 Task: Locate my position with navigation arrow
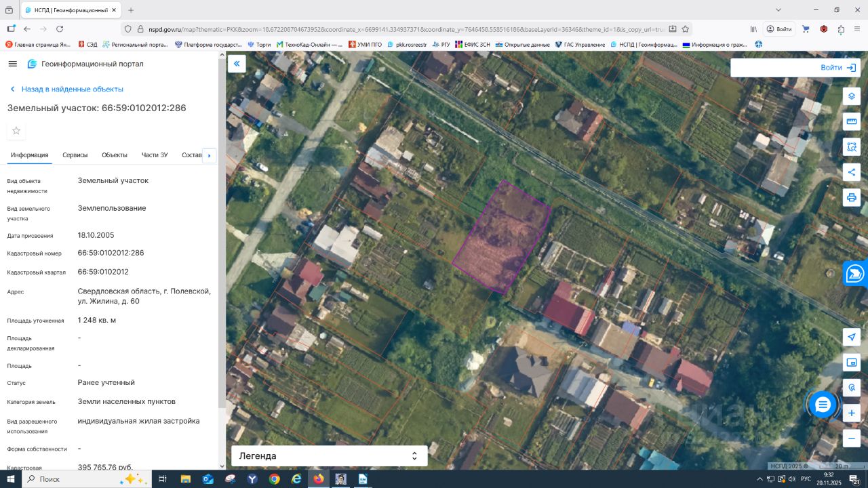(x=851, y=337)
